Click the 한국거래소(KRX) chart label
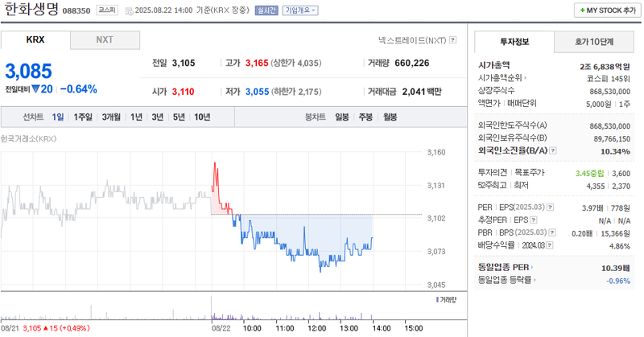 (29, 138)
